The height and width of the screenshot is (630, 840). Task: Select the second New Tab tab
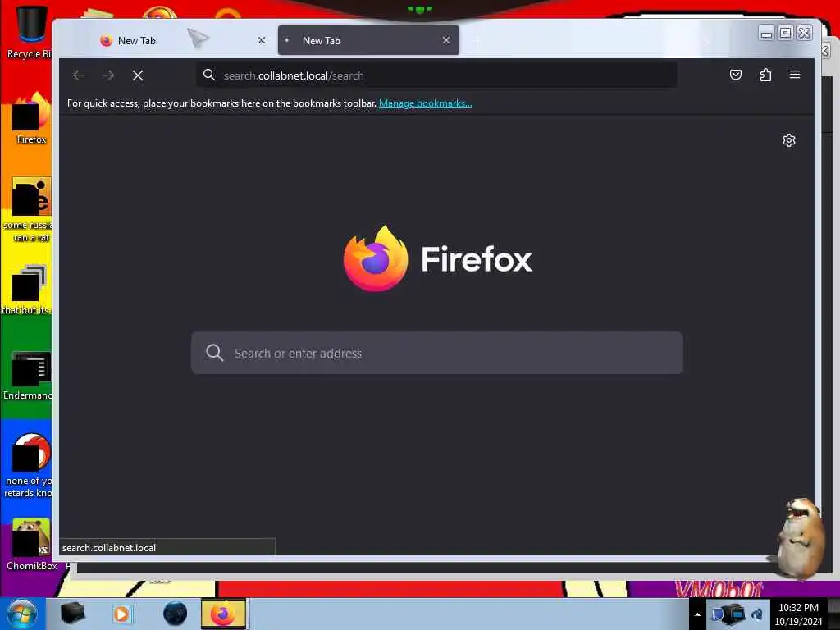point(368,41)
